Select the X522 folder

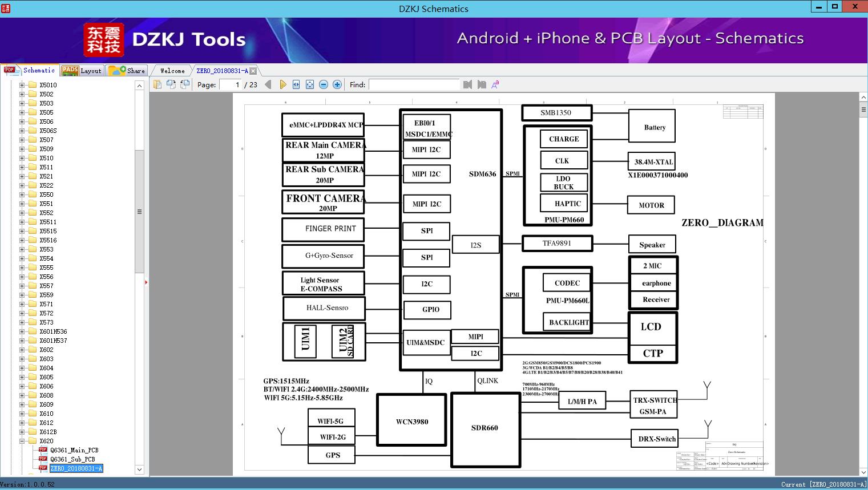(46, 185)
